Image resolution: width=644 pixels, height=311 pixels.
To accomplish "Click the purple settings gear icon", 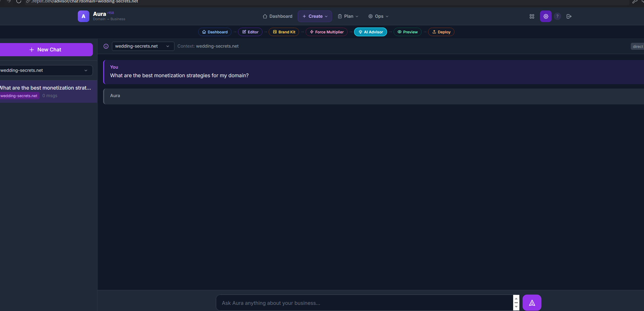I will pyautogui.click(x=546, y=16).
